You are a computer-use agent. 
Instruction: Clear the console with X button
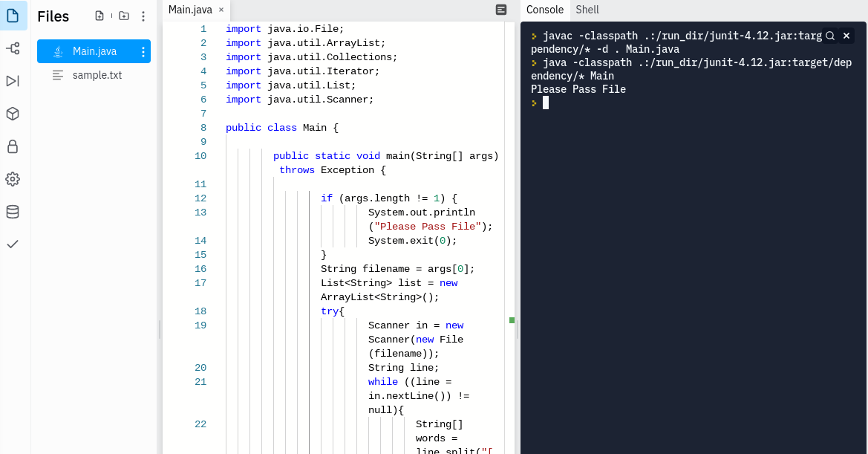point(846,36)
